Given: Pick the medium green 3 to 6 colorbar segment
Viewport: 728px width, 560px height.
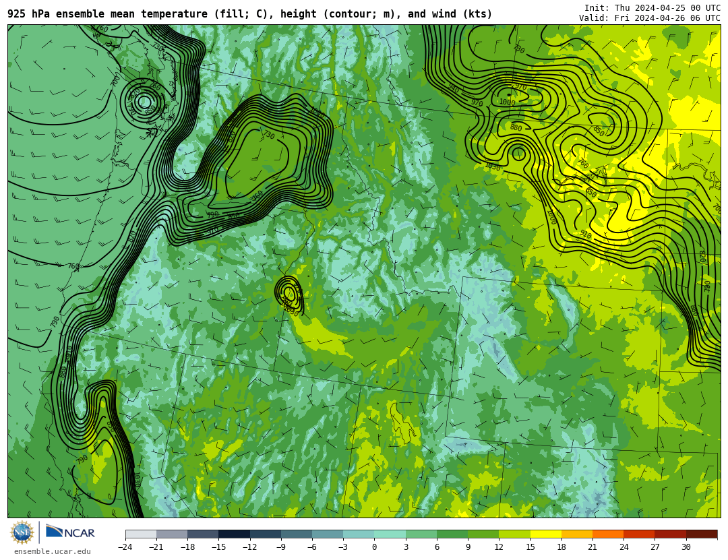Looking at the screenshot, I should click(x=421, y=534).
